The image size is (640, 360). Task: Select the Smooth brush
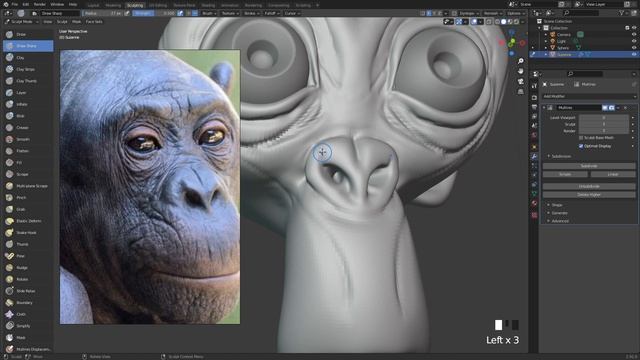pyautogui.click(x=28, y=139)
